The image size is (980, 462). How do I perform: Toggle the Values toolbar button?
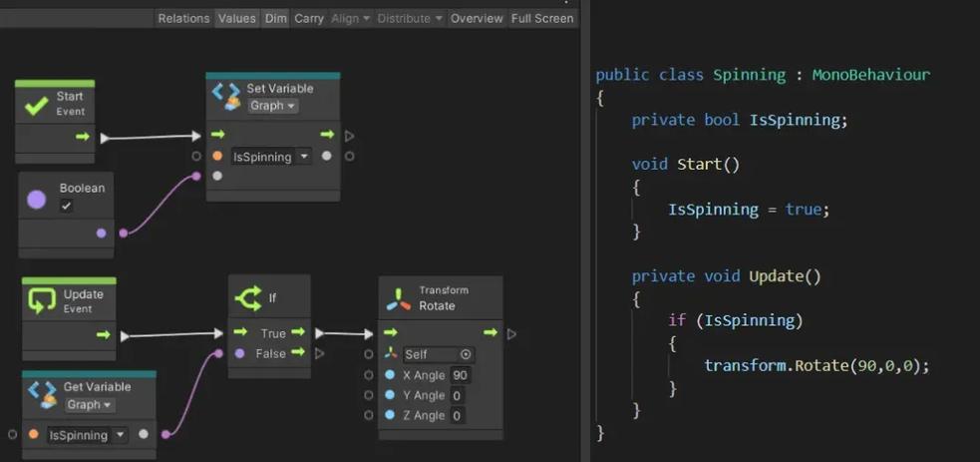coord(237,18)
